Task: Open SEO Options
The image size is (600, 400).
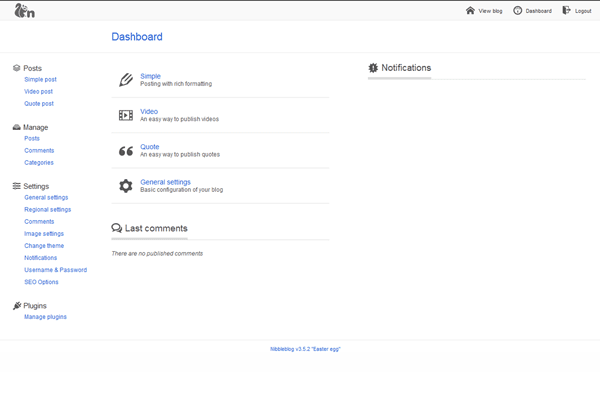Action: [x=41, y=282]
